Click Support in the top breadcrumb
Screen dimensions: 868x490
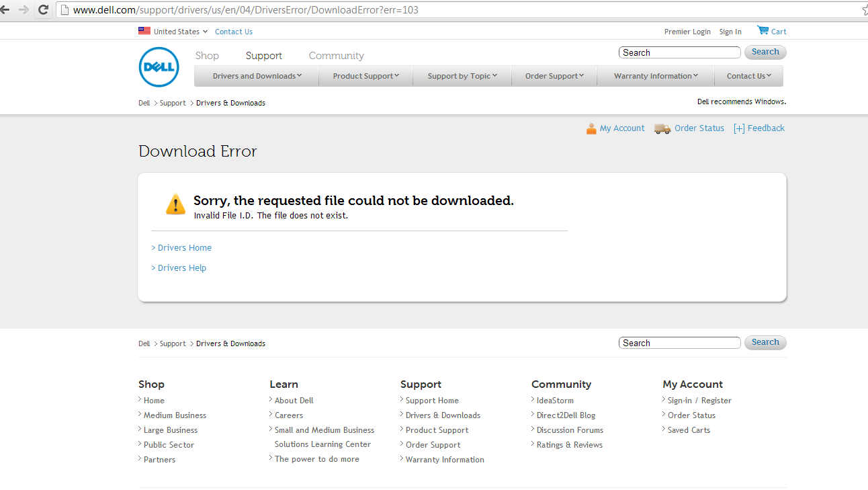pyautogui.click(x=173, y=103)
